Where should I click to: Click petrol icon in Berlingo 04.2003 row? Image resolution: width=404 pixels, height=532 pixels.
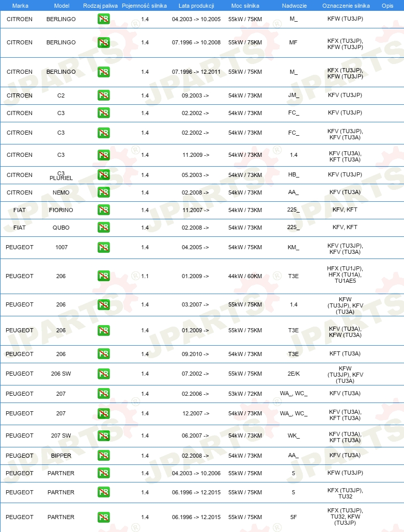coord(104,19)
